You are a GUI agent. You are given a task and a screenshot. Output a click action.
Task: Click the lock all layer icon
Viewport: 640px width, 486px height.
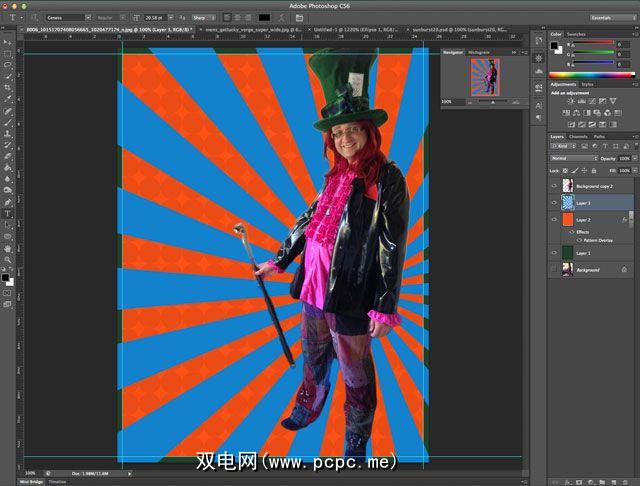click(592, 170)
